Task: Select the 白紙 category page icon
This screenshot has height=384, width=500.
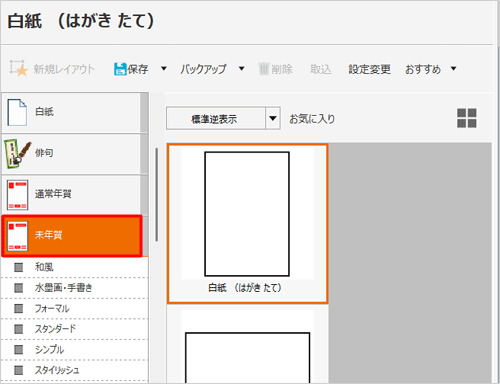Action: [17, 112]
